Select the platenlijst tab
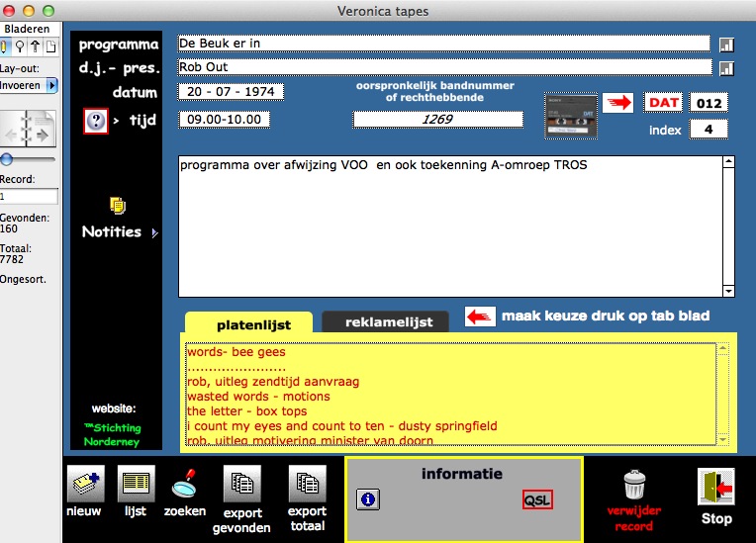 tap(247, 323)
